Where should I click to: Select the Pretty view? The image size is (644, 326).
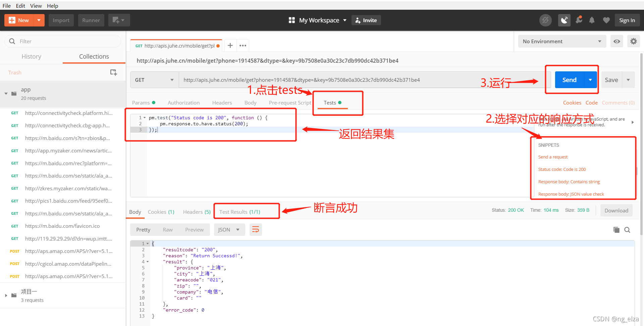click(x=143, y=230)
